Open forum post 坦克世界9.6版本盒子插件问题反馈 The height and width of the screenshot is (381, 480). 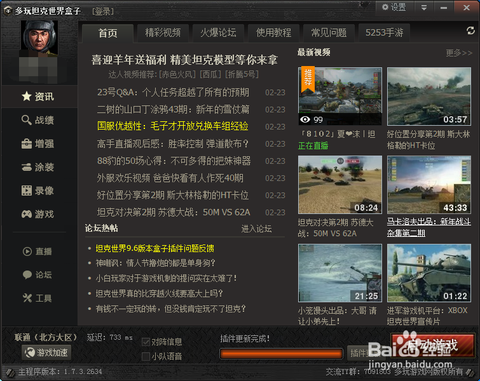[x=155, y=248]
